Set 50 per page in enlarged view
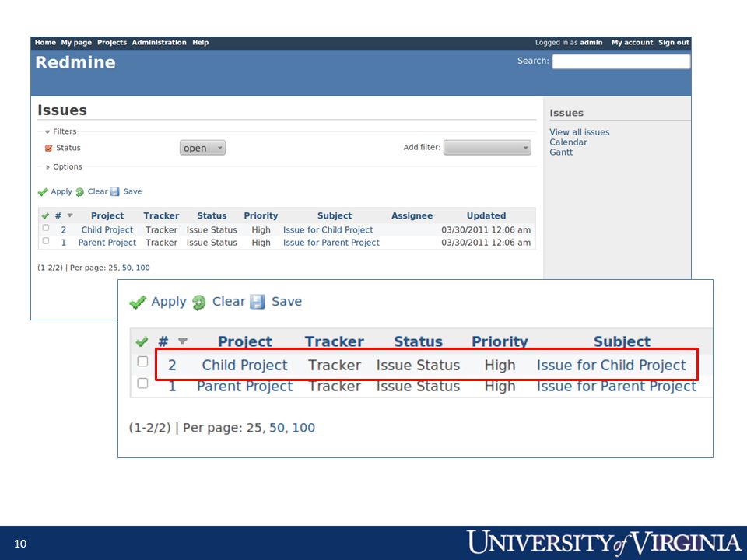Viewport: 747px width, 560px height. coord(277,428)
